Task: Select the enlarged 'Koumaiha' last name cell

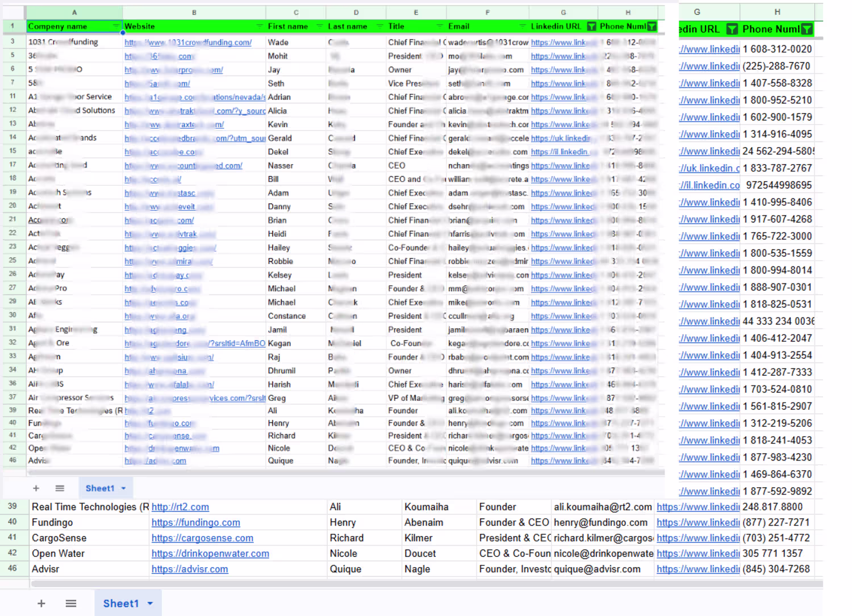Action: coord(439,507)
